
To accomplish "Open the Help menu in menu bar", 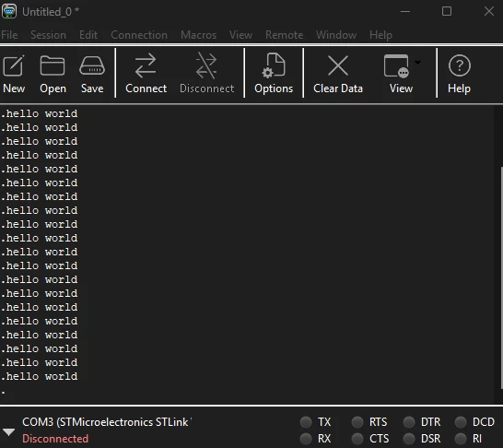I will click(380, 35).
